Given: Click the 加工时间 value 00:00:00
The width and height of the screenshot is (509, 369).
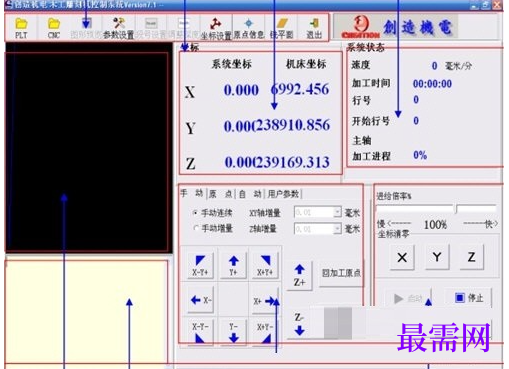Looking at the screenshot, I should 432,84.
